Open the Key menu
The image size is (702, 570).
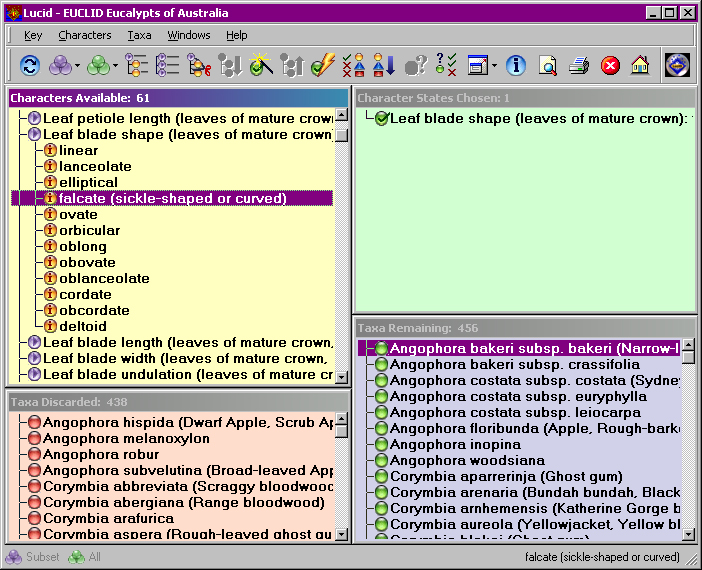[33, 35]
